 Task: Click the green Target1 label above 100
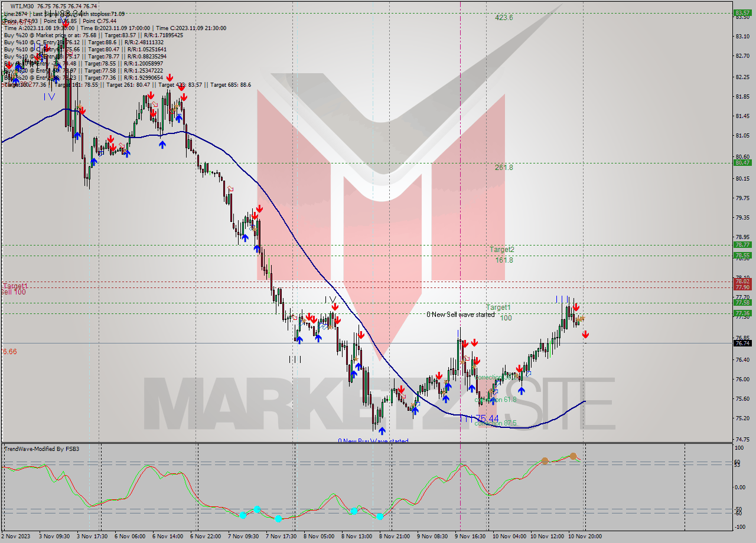tap(498, 308)
